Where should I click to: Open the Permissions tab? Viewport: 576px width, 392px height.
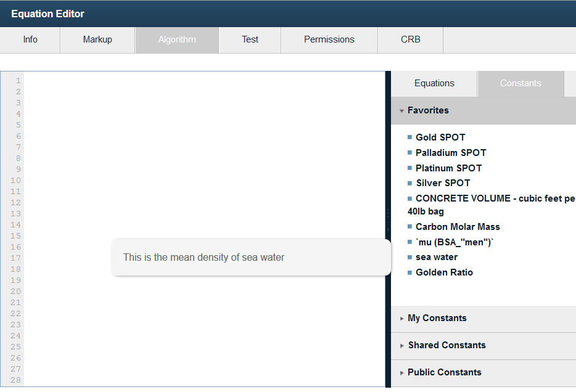[329, 39]
